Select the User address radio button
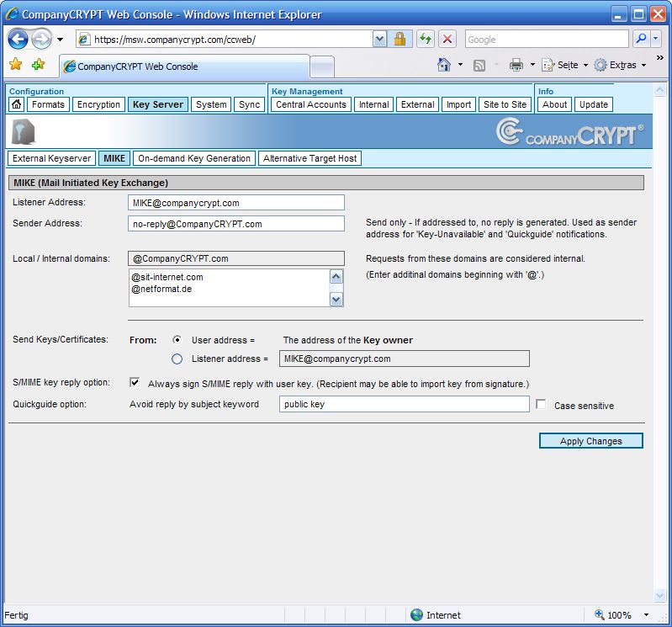Image resolution: width=672 pixels, height=627 pixels. pyautogui.click(x=177, y=340)
